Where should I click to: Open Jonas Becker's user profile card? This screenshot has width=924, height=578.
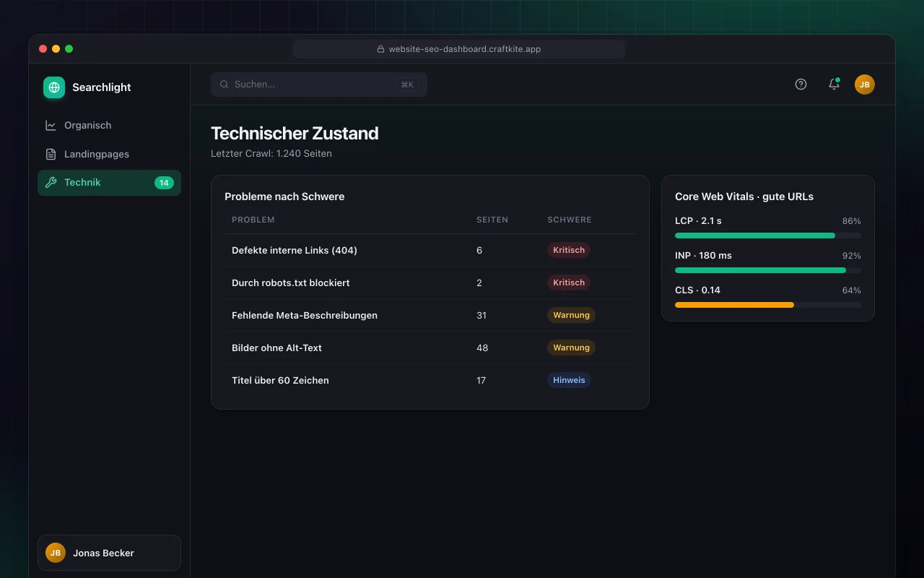coord(109,553)
